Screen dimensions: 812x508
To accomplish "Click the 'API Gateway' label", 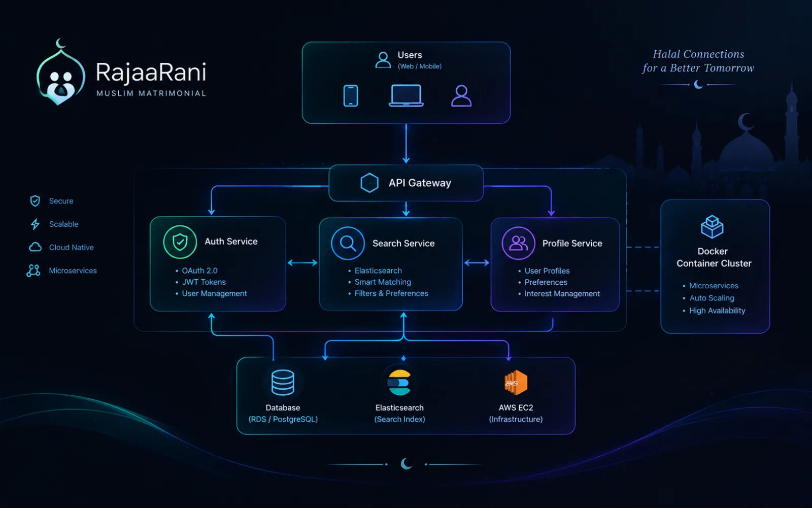I will [x=420, y=183].
